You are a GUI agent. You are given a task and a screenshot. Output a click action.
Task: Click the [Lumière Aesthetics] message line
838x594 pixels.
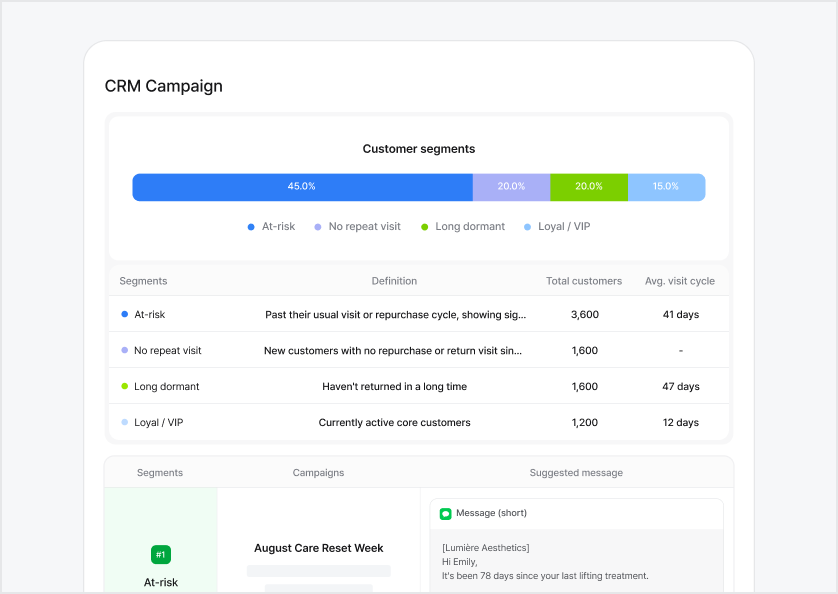coord(486,548)
